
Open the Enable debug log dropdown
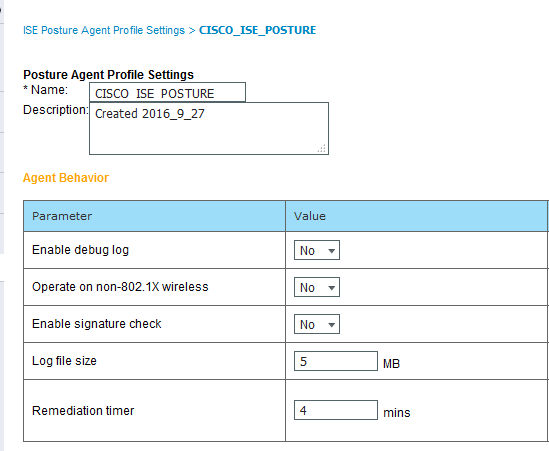(x=317, y=250)
